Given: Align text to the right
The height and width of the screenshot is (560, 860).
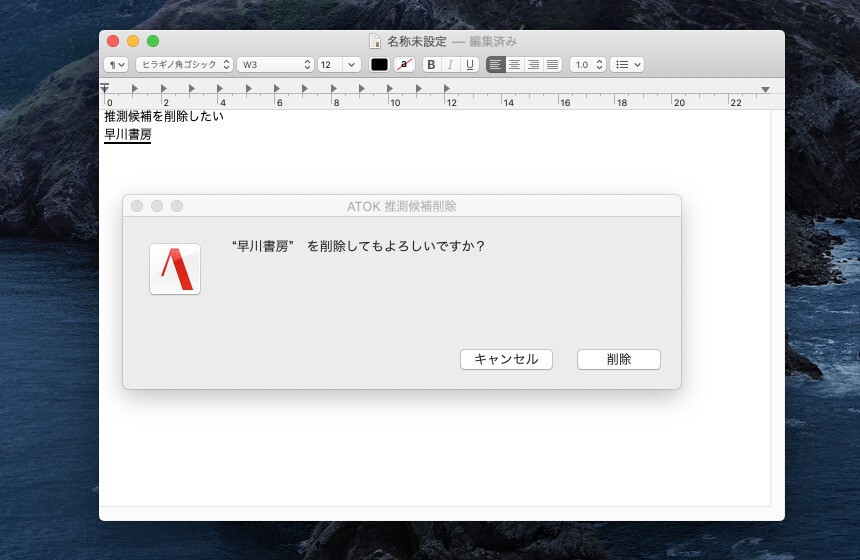Looking at the screenshot, I should coord(533,64).
